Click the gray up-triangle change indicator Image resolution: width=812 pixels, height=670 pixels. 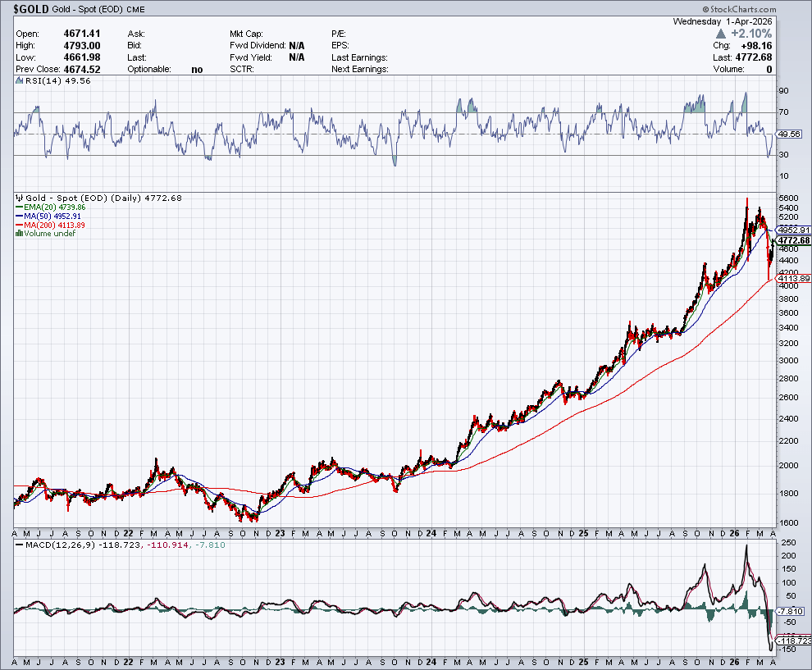pyautogui.click(x=721, y=34)
